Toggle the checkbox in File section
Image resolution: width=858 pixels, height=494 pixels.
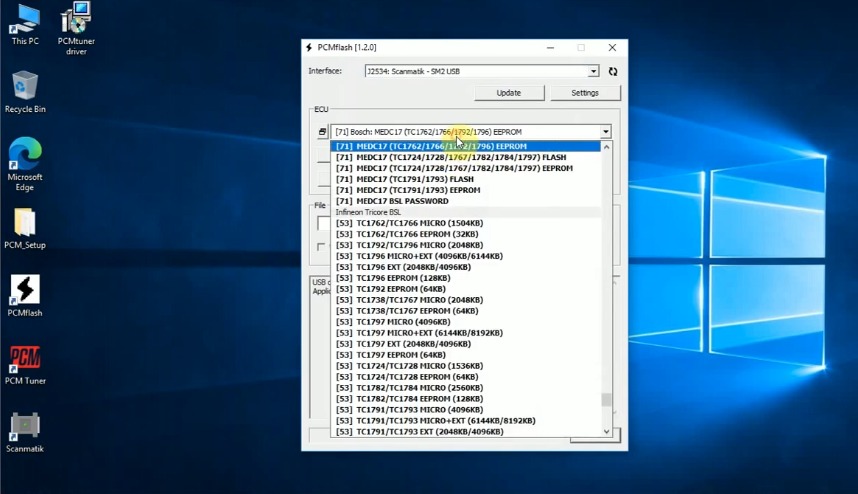click(x=321, y=247)
